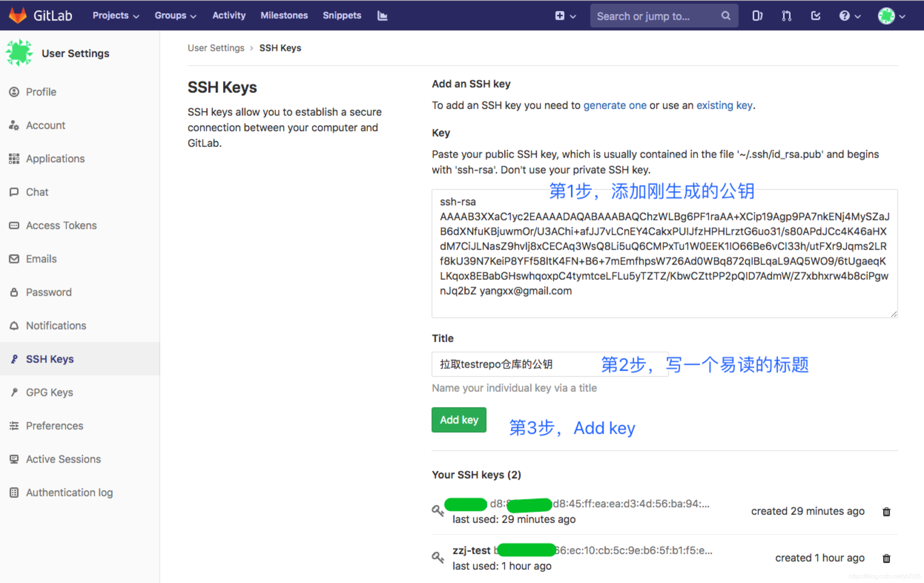Delete the SSH key created 29 minutes ago
Viewport: 924px width, 583px height.
point(887,512)
